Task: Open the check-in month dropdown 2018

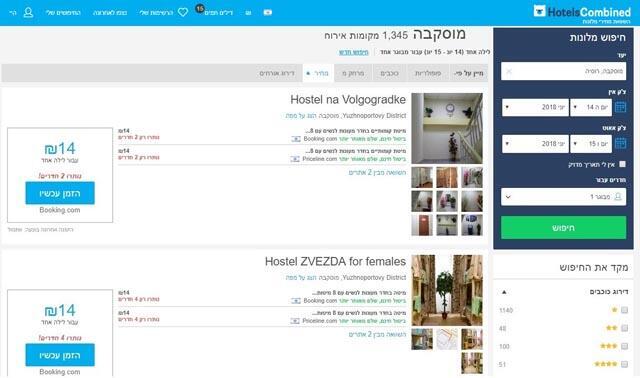Action: click(535, 107)
